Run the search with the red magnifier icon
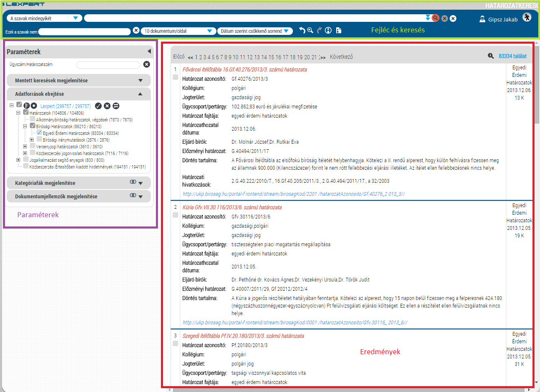This screenshot has height=392, width=540. pyautogui.click(x=436, y=18)
